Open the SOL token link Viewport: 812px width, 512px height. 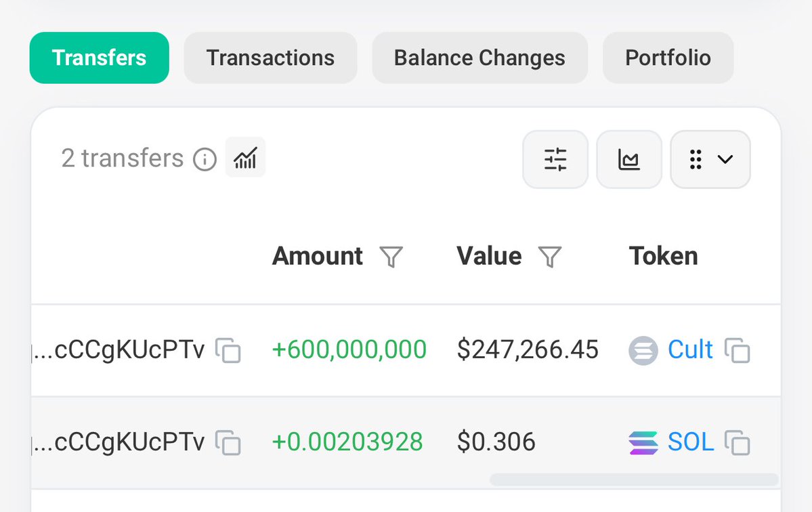click(691, 442)
